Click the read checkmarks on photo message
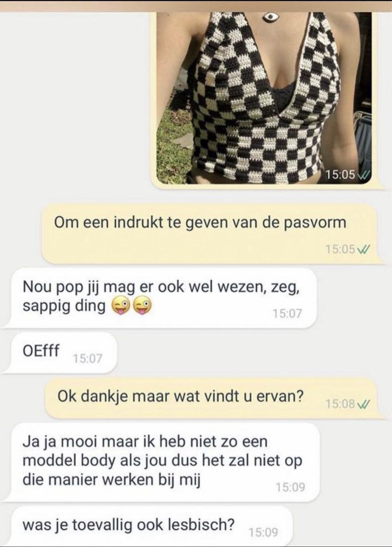Viewport: 392px width, 547px height. (363, 176)
